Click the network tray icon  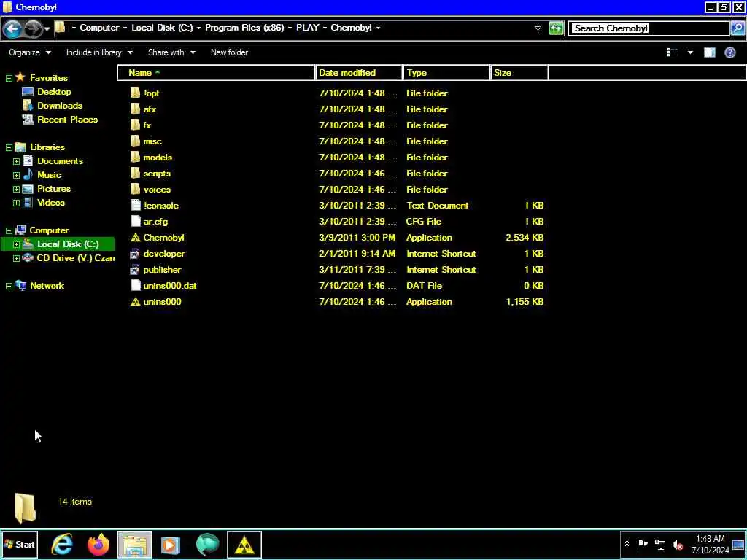[x=659, y=545]
